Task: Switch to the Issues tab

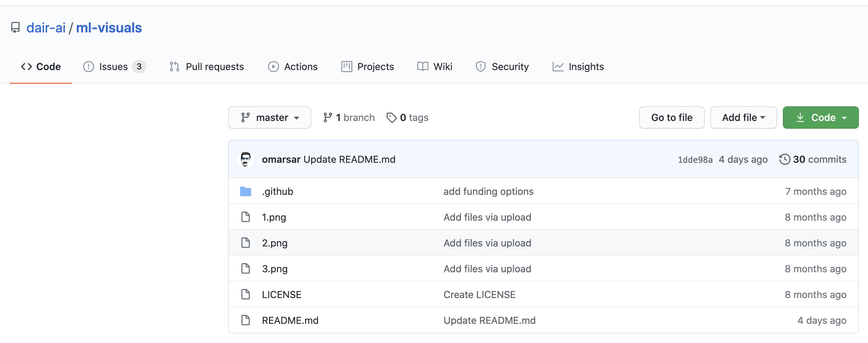Action: coord(114,67)
